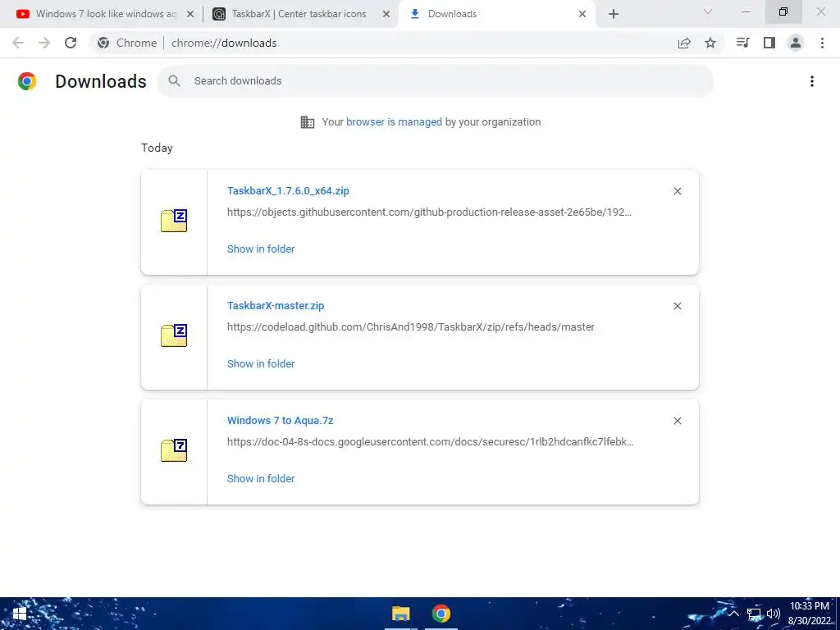Open Windows 7 to Aqua.7z link

(x=281, y=421)
